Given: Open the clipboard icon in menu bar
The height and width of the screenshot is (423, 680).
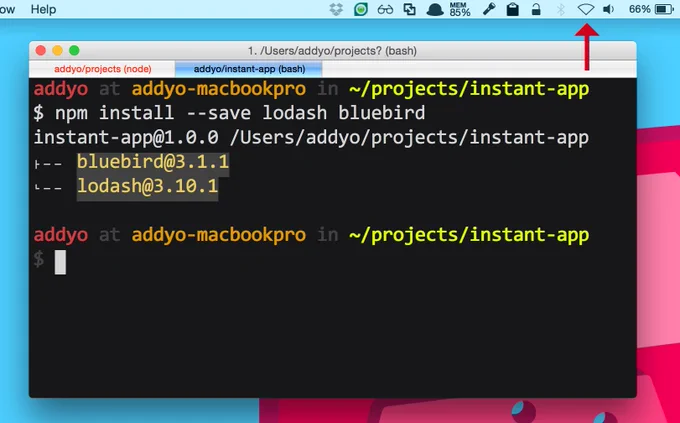Looking at the screenshot, I should coord(513,9).
